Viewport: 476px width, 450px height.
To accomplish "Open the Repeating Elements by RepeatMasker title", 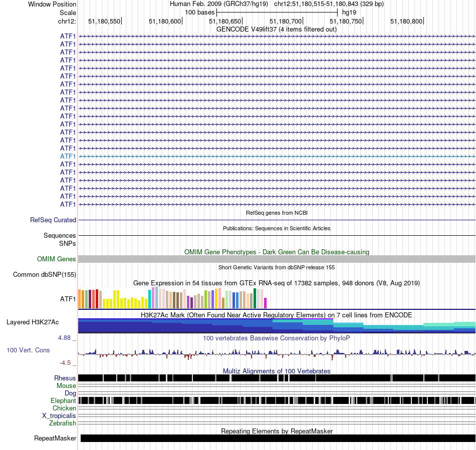I will [x=277, y=431].
